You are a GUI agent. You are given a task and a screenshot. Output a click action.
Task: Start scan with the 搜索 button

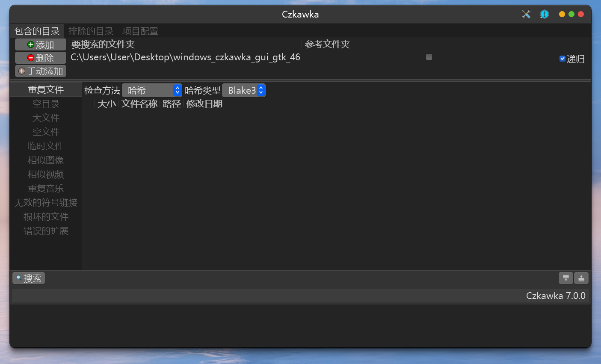29,278
